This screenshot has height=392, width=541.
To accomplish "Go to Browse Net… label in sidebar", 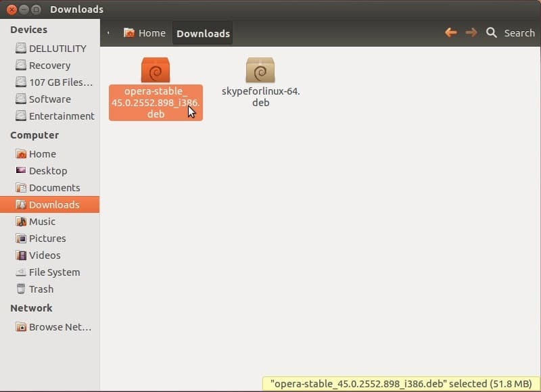I will pyautogui.click(x=60, y=327).
